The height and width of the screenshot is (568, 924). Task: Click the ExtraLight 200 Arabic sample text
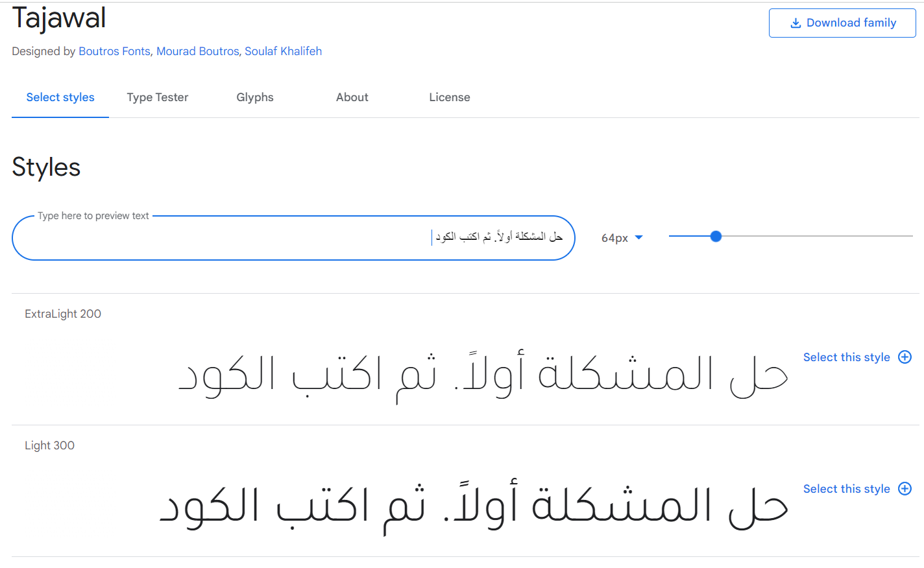tap(483, 376)
